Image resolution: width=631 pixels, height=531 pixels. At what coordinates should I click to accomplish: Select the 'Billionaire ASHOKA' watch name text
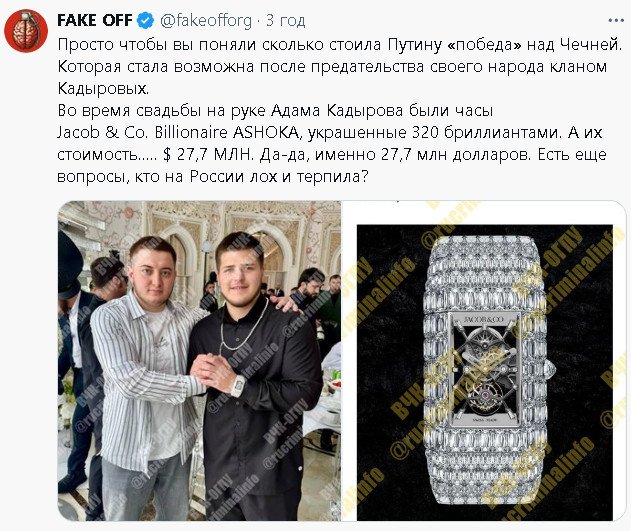[x=227, y=132]
